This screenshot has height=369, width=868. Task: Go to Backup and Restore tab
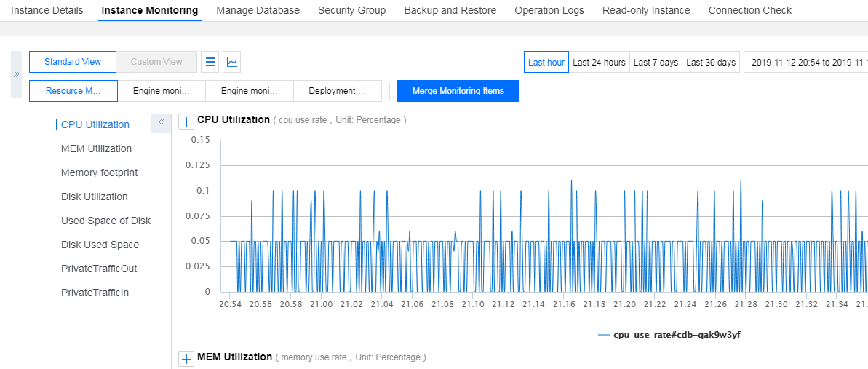click(x=450, y=11)
